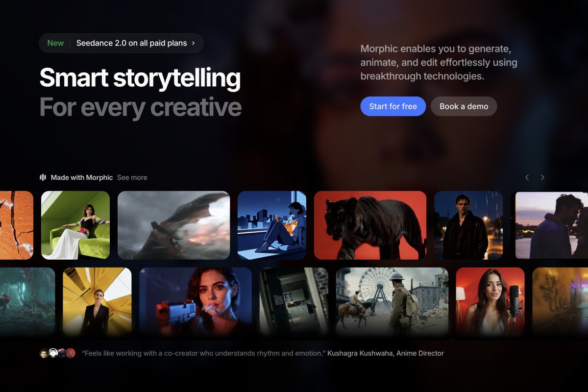588x392 pixels.
Task: Click the avatar group beside the testimonial
Action: 57,353
